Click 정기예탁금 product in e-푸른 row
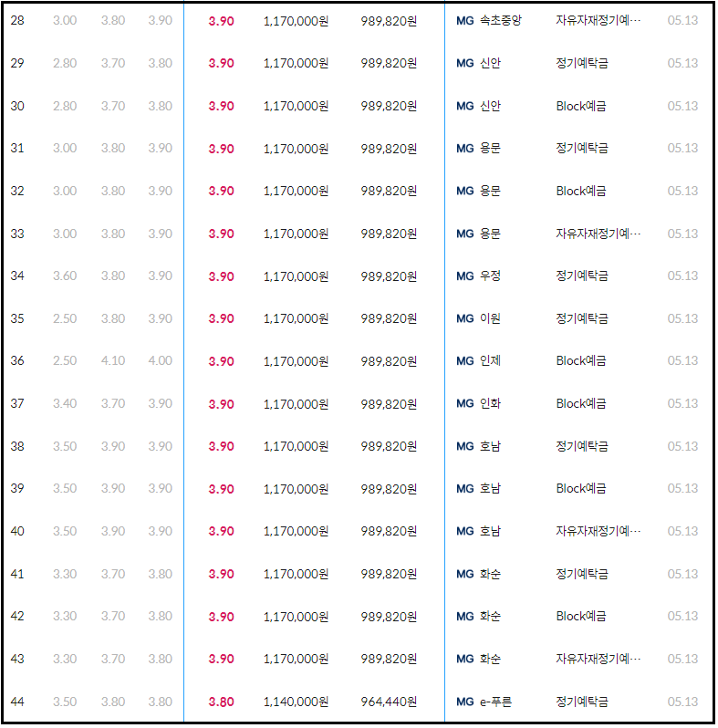 tap(582, 702)
